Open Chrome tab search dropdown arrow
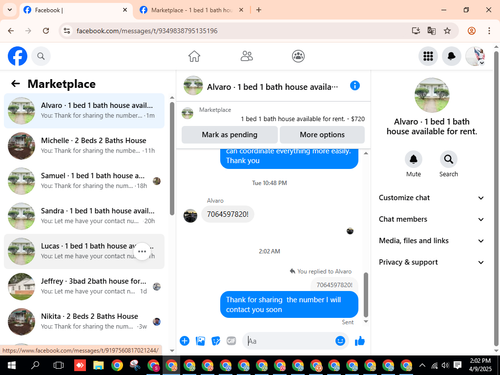The image size is (500, 375). click(x=10, y=10)
